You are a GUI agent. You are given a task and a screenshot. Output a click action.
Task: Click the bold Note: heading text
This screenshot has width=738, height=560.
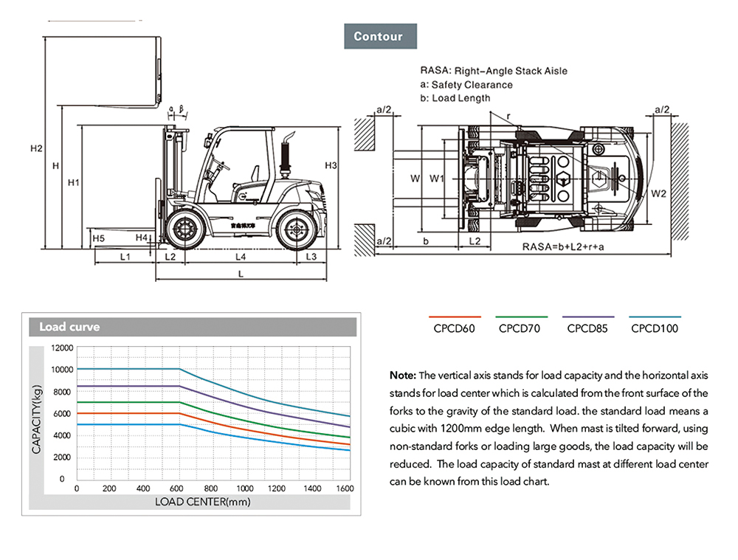[402, 374]
